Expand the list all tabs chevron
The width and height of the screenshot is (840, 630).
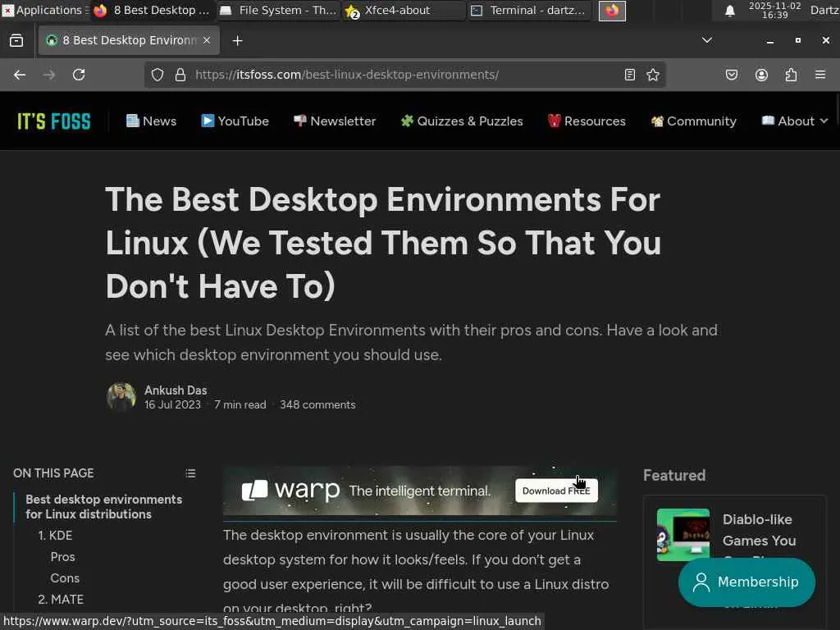[x=707, y=40]
